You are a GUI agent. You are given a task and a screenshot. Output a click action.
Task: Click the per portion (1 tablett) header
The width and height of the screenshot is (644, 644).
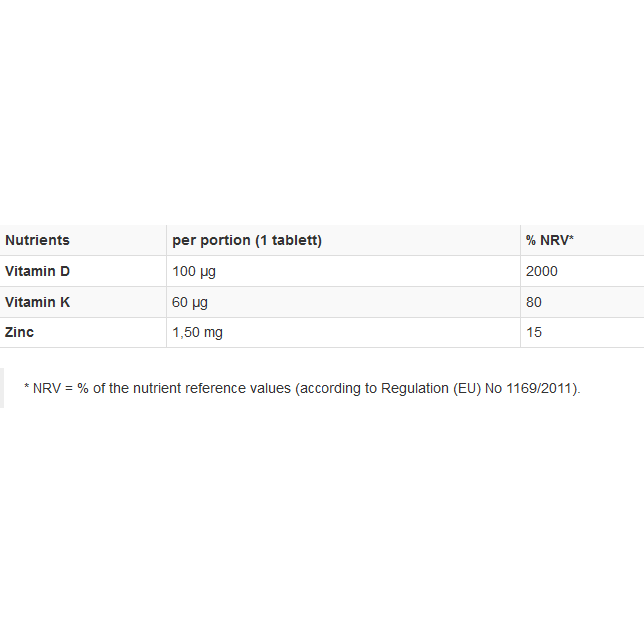247,240
